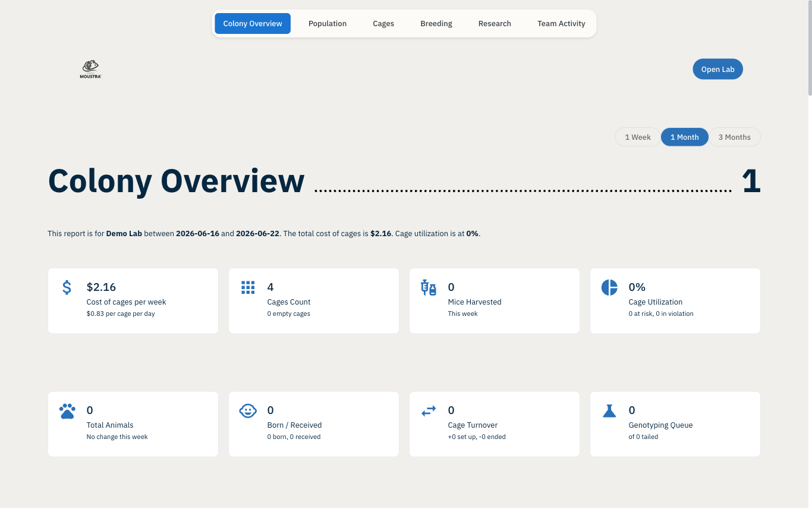Click the "Cage Utilization" label
The image size is (812, 508).
click(656, 302)
